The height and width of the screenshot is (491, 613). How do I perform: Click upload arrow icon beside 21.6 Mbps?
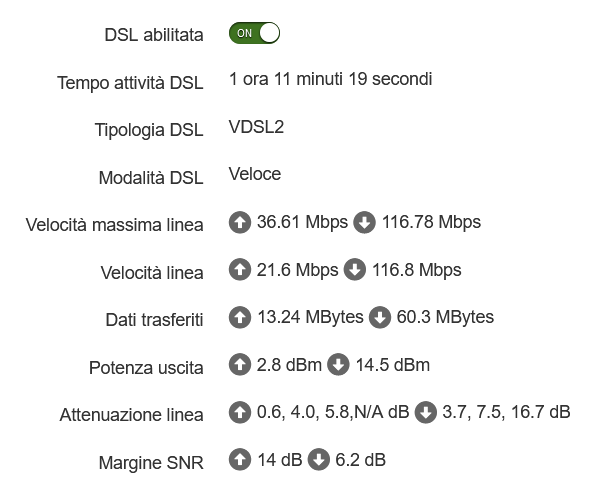coord(240,270)
